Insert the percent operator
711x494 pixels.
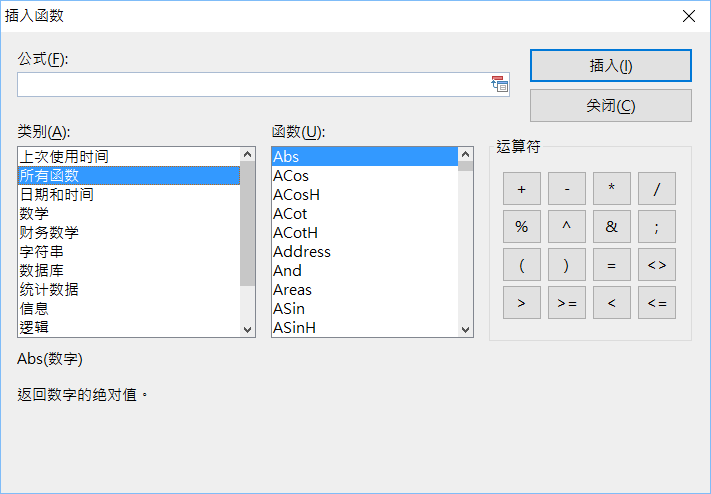click(521, 227)
